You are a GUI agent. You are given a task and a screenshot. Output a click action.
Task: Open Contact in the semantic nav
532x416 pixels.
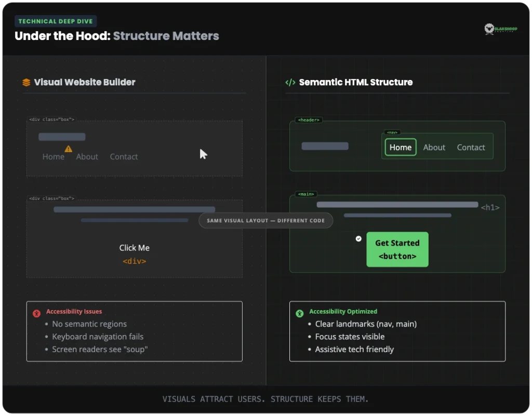point(471,147)
